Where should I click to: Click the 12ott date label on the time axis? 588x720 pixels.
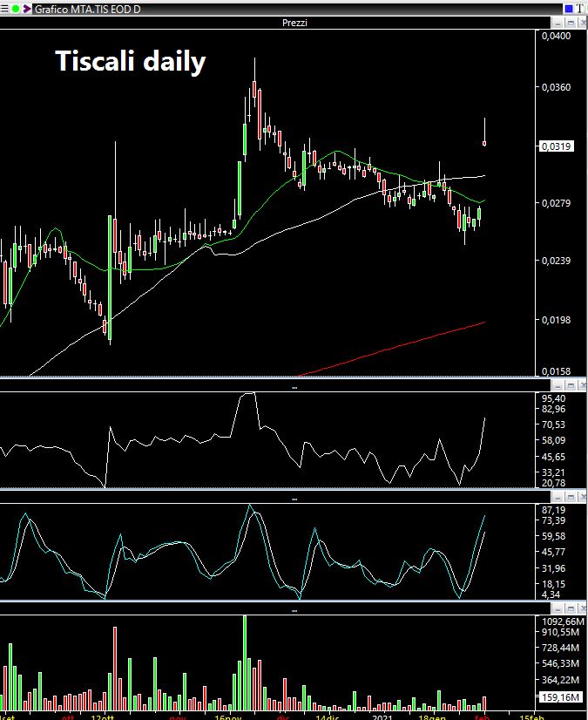[x=103, y=717]
